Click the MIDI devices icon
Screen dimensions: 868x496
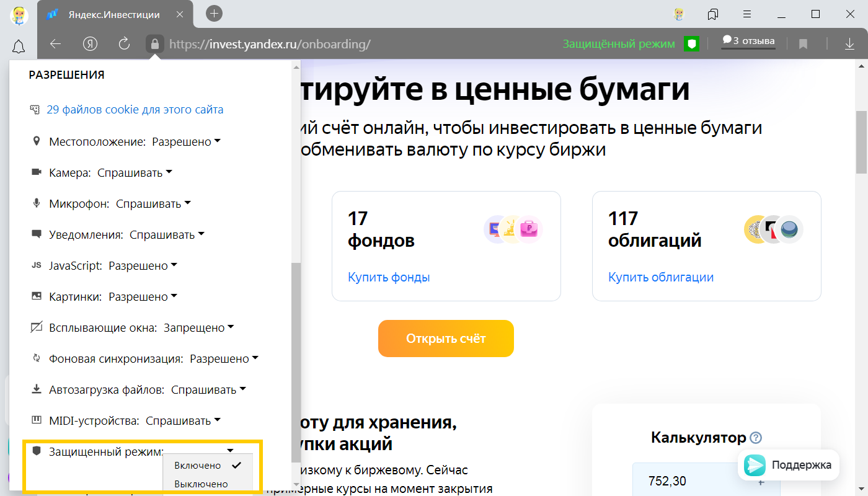click(36, 420)
